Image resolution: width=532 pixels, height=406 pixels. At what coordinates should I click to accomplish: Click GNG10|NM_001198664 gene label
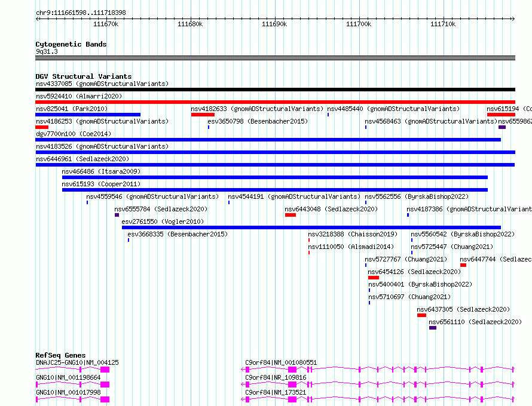pos(68,377)
